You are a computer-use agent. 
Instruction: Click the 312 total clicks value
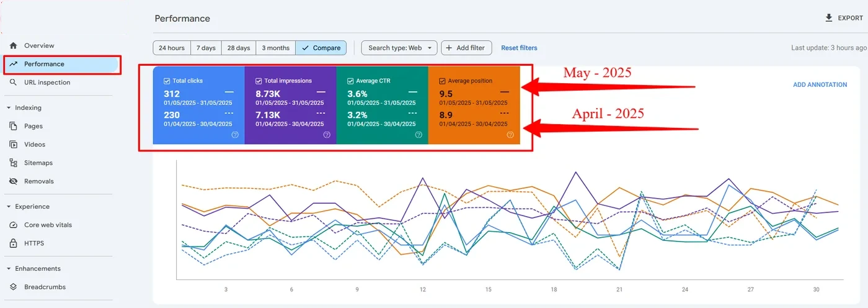pos(172,94)
